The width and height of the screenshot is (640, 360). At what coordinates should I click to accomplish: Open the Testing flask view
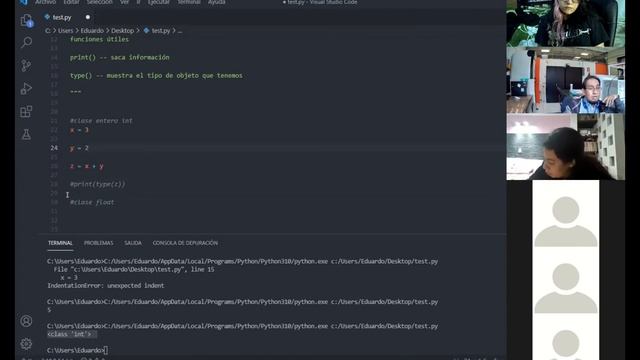point(26,134)
